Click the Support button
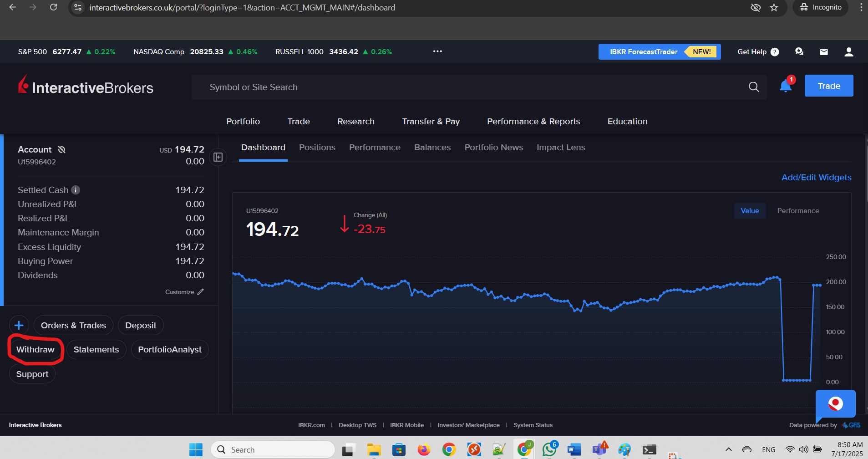Viewport: 868px width, 459px height. tap(32, 374)
